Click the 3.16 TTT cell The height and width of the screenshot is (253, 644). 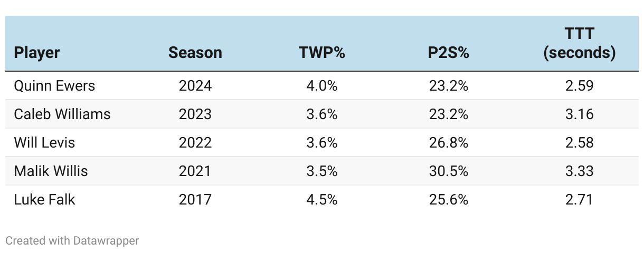pos(580,114)
